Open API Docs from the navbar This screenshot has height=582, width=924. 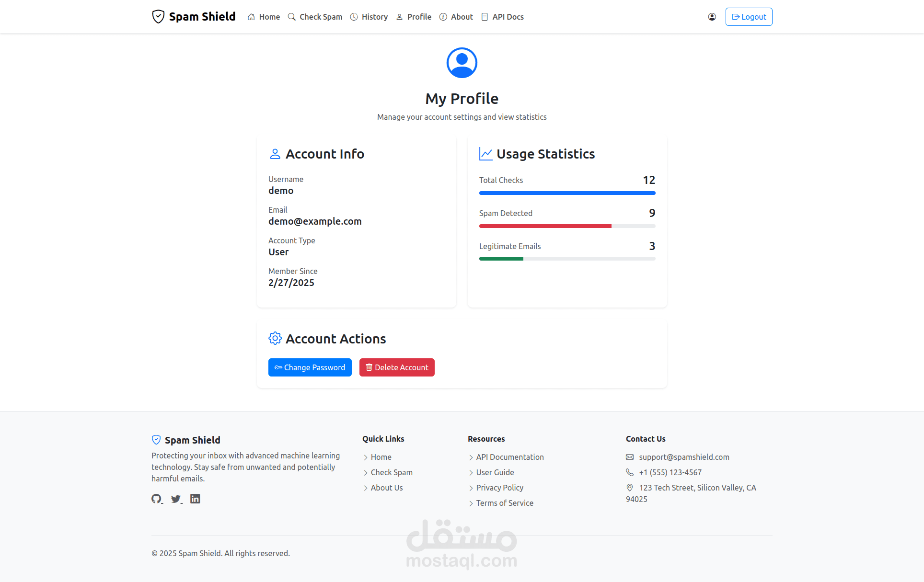click(x=502, y=17)
